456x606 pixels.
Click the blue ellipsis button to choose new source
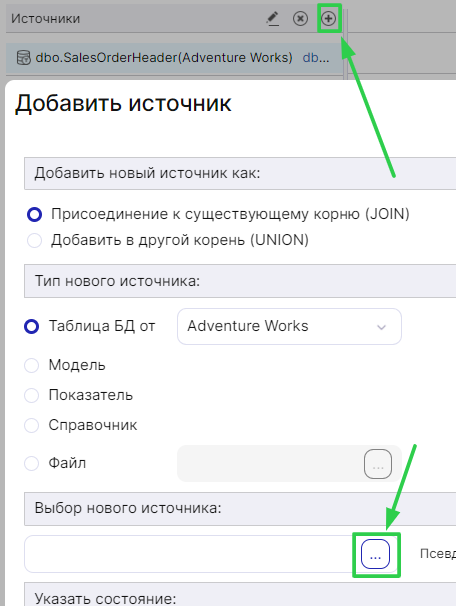(x=375, y=554)
